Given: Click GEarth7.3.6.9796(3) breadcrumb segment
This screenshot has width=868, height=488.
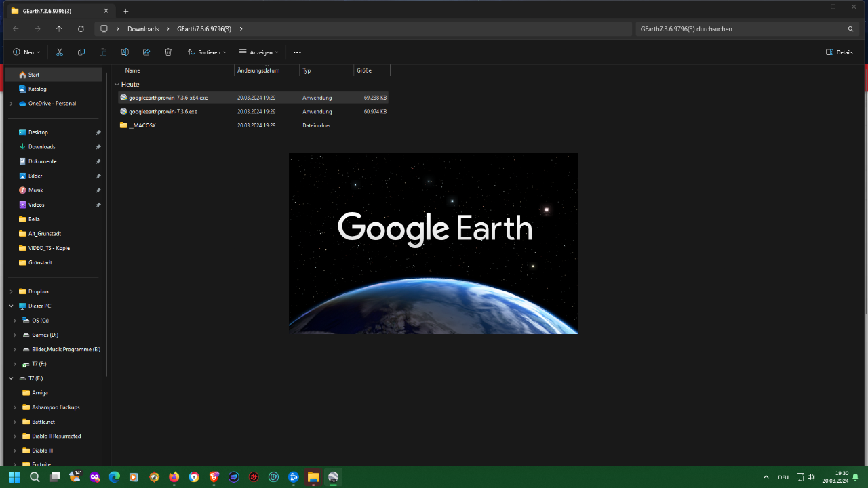Looking at the screenshot, I should (x=204, y=29).
